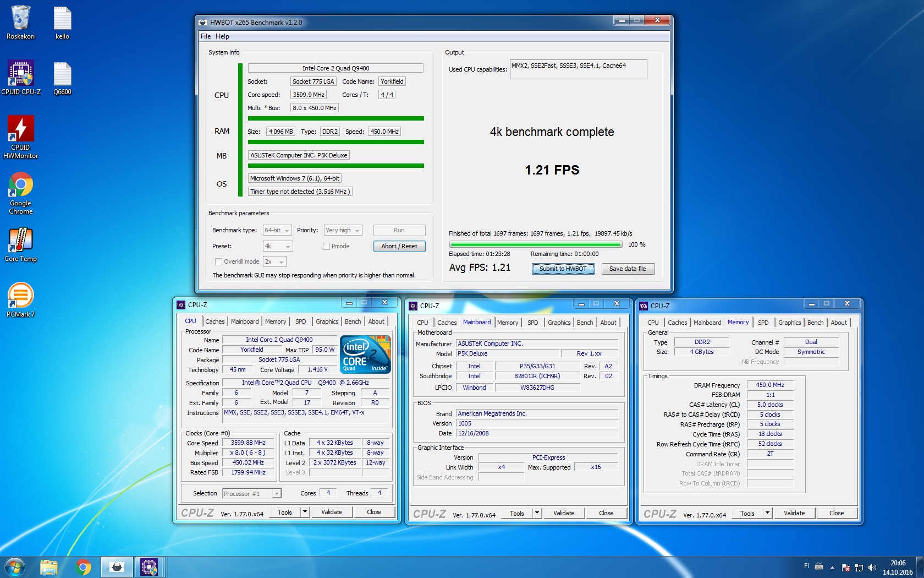Switch to CPU-Z taskbar item
Viewport: 924px width, 578px height.
coord(149,567)
